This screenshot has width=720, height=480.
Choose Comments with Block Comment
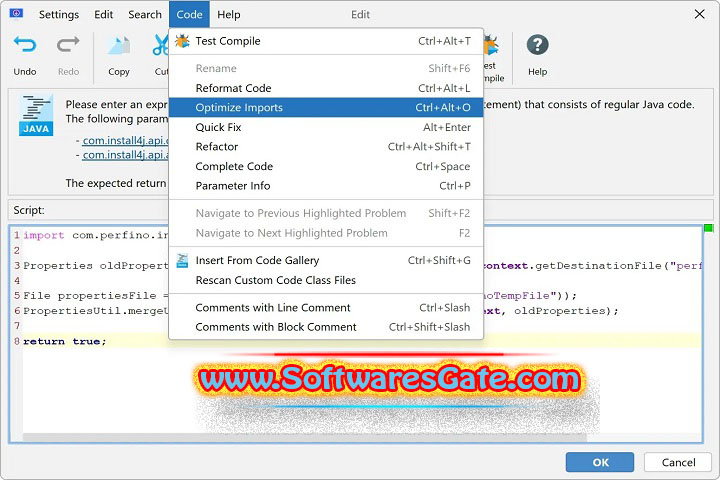pos(326,327)
